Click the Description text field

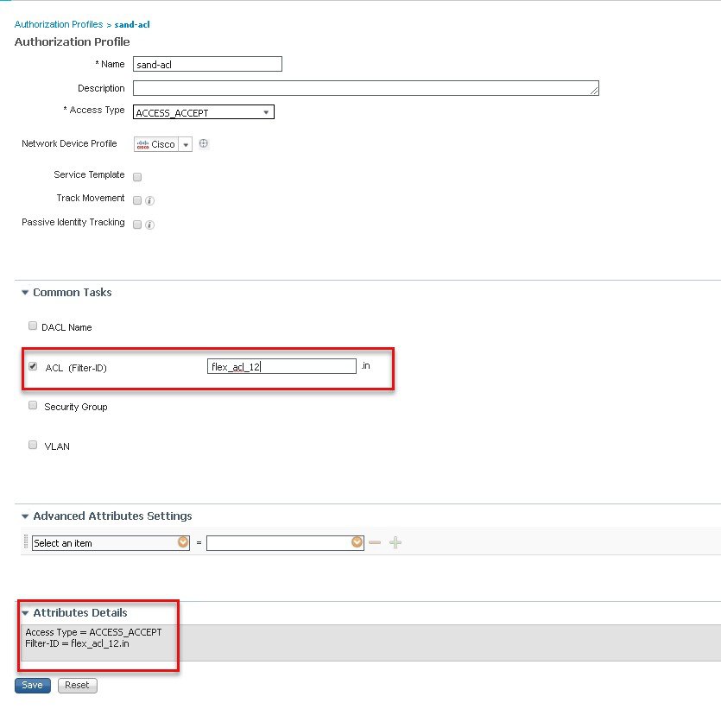[x=366, y=88]
